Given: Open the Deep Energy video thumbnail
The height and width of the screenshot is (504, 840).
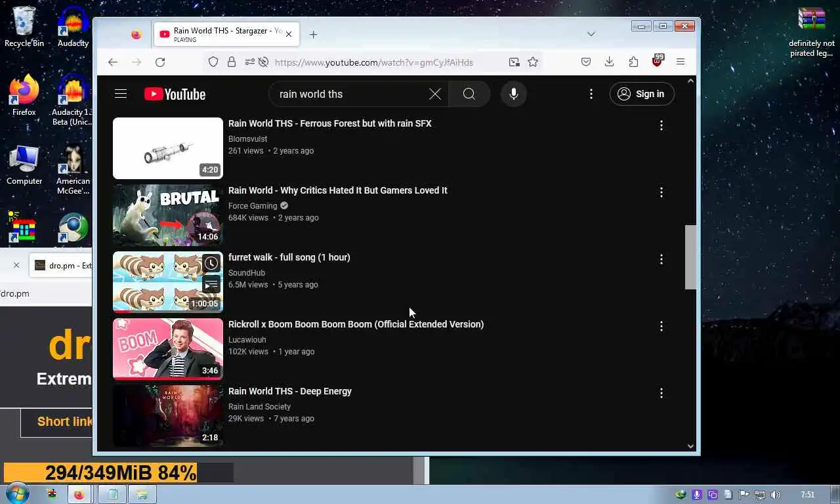Looking at the screenshot, I should click(168, 416).
